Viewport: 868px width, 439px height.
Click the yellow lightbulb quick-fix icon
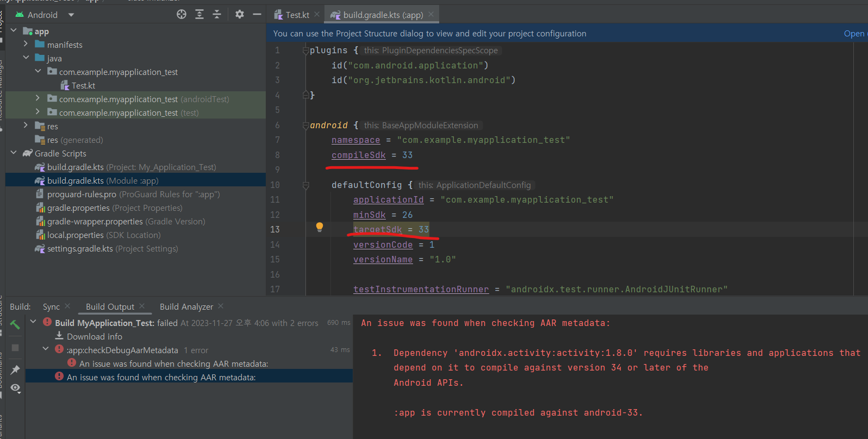(x=320, y=228)
